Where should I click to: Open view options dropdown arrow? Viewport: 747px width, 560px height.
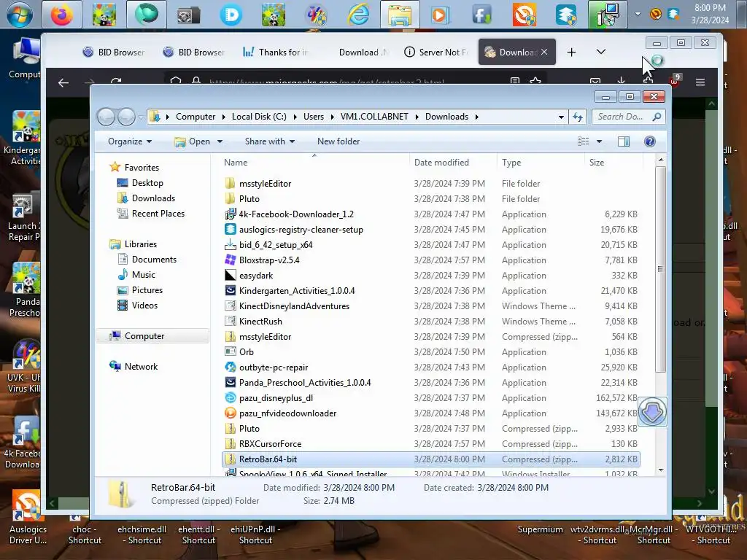[x=600, y=141]
